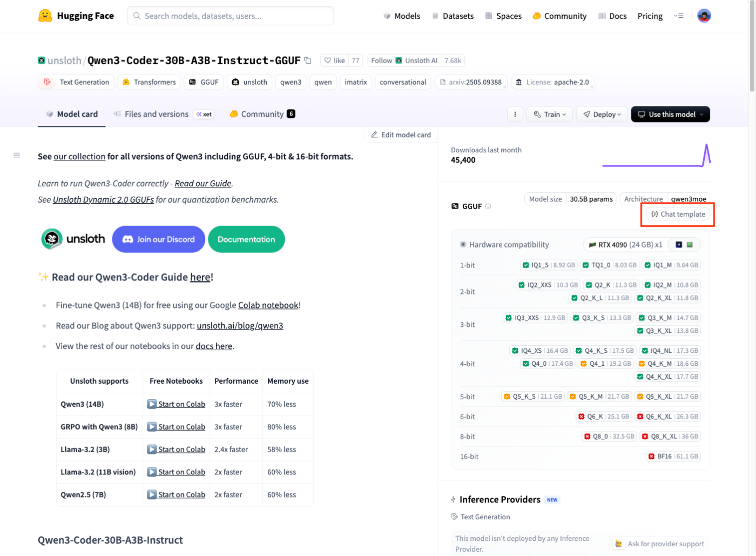The width and height of the screenshot is (756, 556).
Task: Open the 'our collection' link
Action: [79, 156]
